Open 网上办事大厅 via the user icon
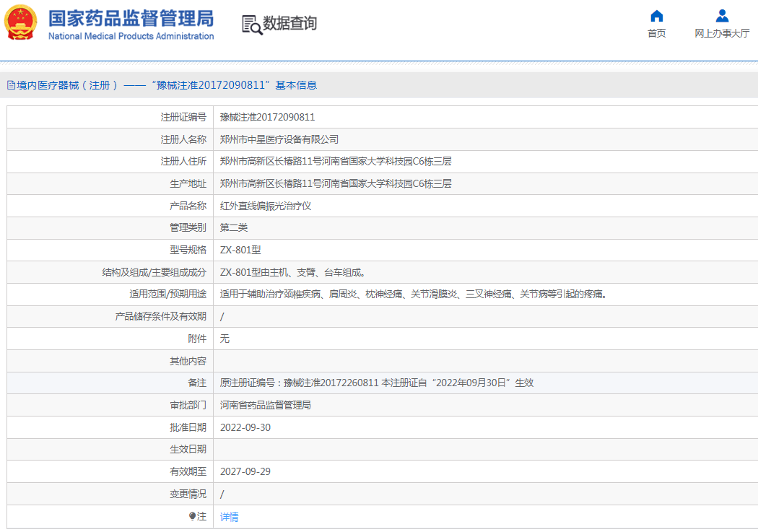The height and width of the screenshot is (532, 758). pyautogui.click(x=722, y=16)
